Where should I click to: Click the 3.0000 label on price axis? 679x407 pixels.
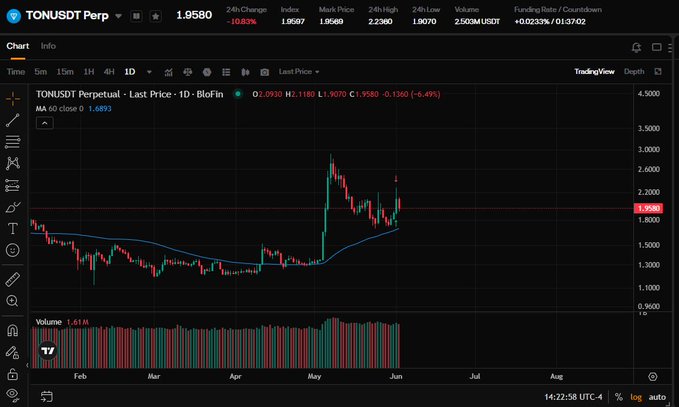point(649,149)
